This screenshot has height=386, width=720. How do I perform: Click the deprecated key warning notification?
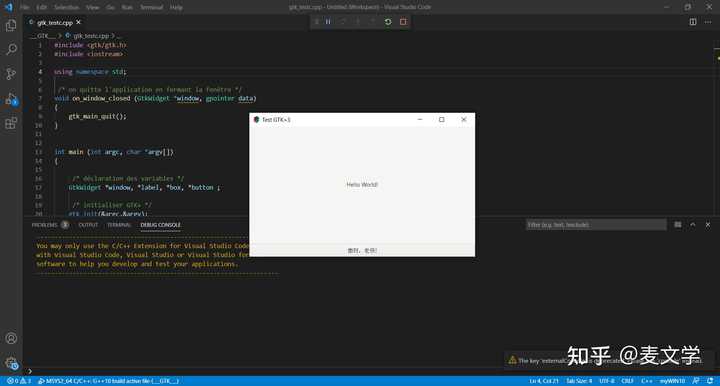(x=610, y=360)
